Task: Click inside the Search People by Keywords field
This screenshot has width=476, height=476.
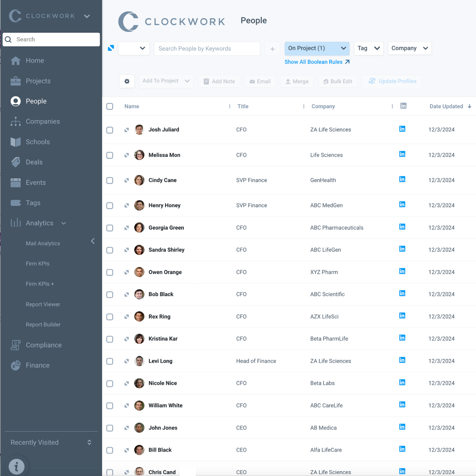Action: point(207,48)
